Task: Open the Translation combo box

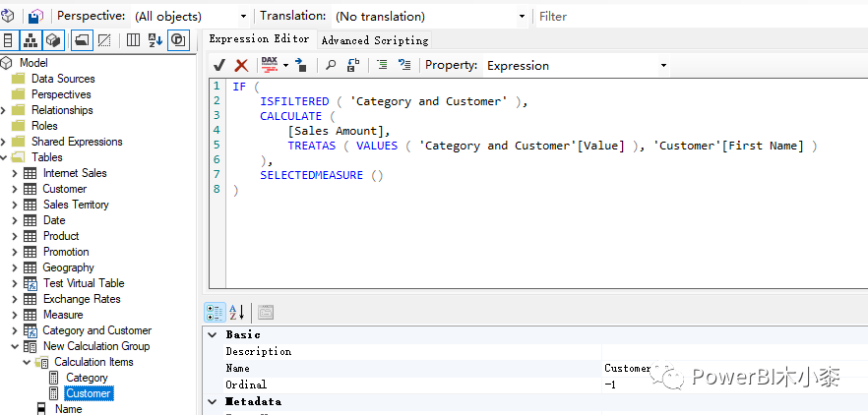Action: [429, 17]
